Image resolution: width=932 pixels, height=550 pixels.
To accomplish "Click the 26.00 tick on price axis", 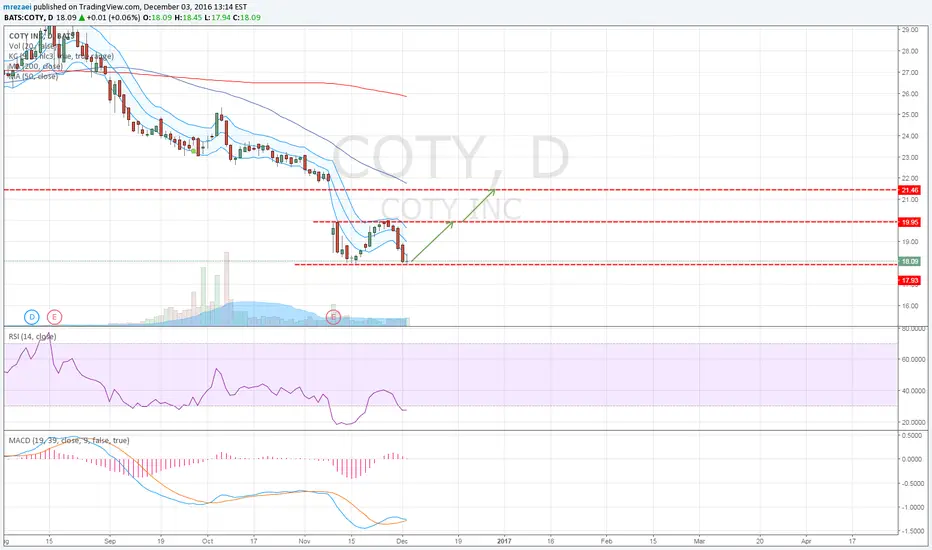I will [909, 94].
